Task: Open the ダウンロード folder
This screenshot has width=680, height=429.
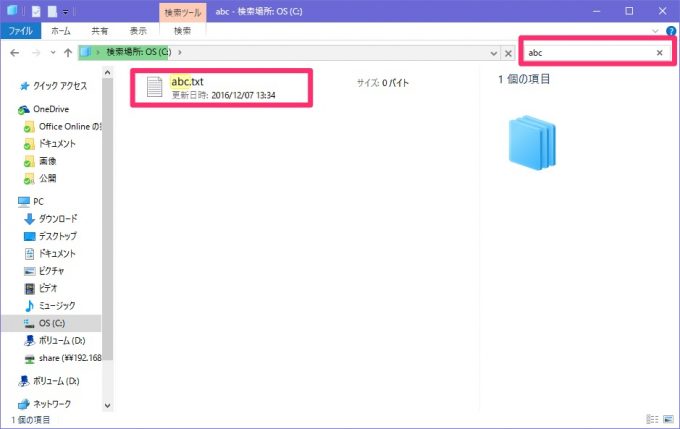Action: [58, 219]
